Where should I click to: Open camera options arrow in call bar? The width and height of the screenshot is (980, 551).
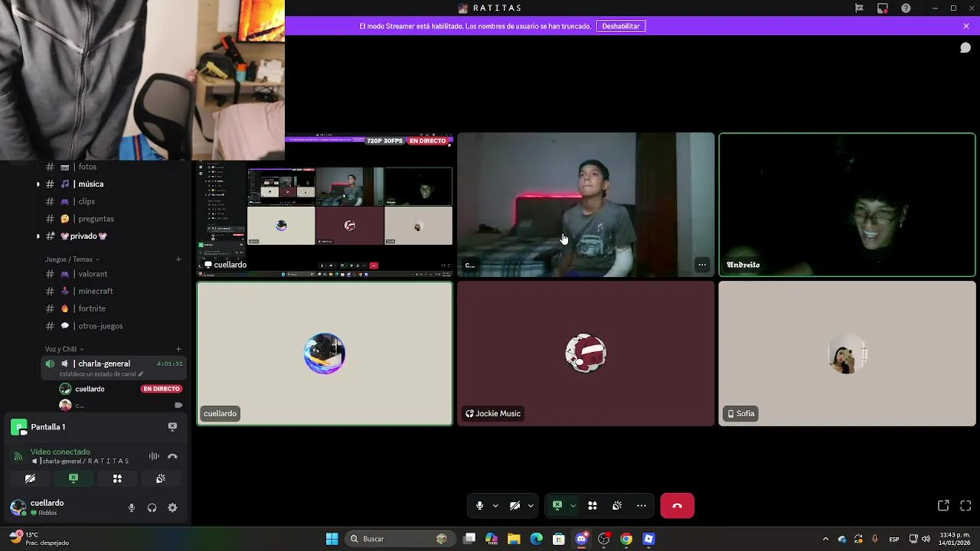531,506
